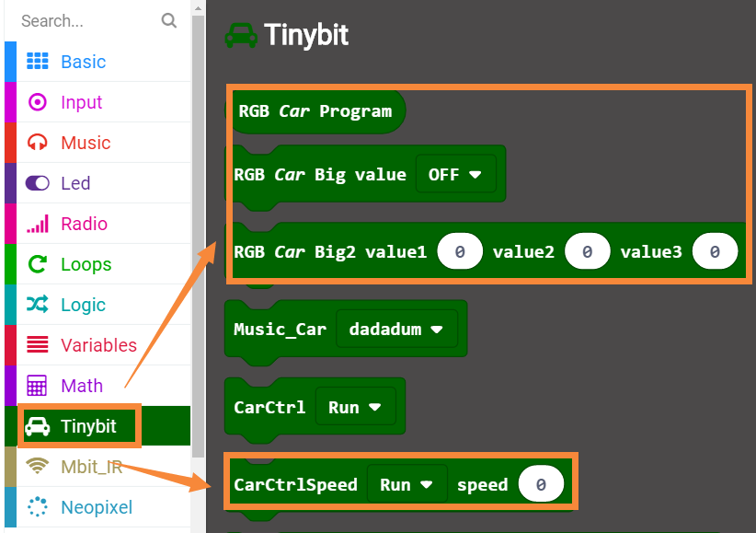Viewport: 756px width, 533px height.
Task: Select the Tinybit category
Action: (x=88, y=426)
